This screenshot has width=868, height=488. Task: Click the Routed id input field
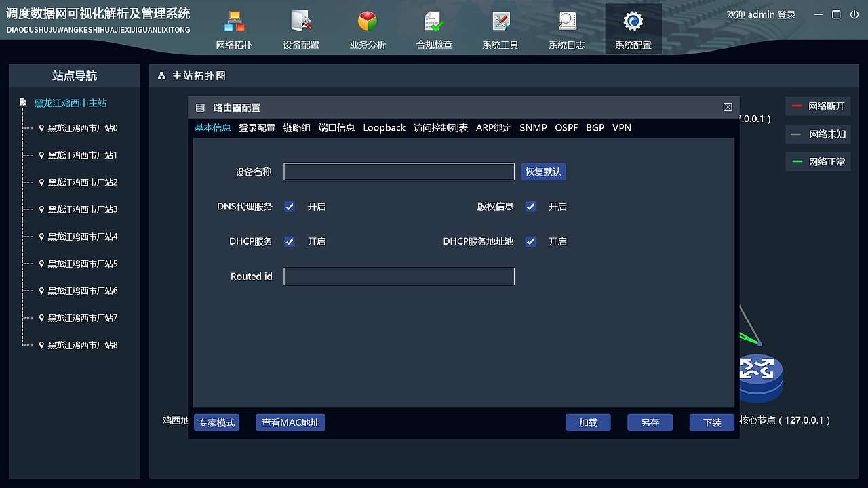pyautogui.click(x=399, y=276)
